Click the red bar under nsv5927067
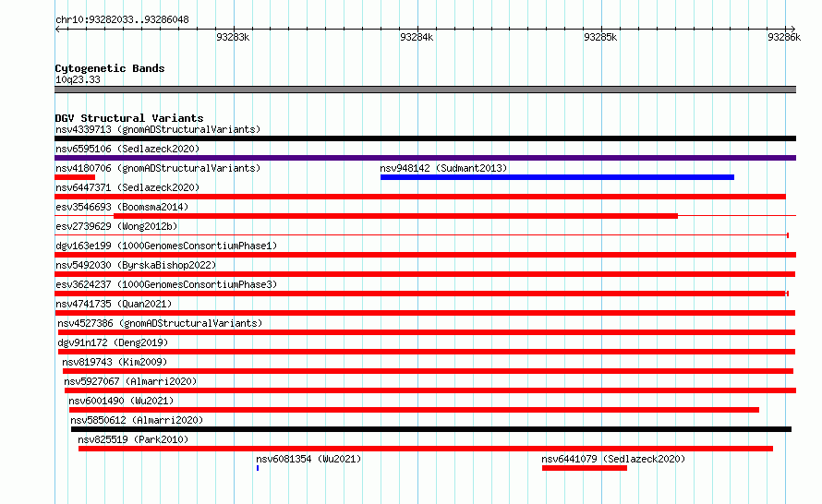 (x=430, y=390)
